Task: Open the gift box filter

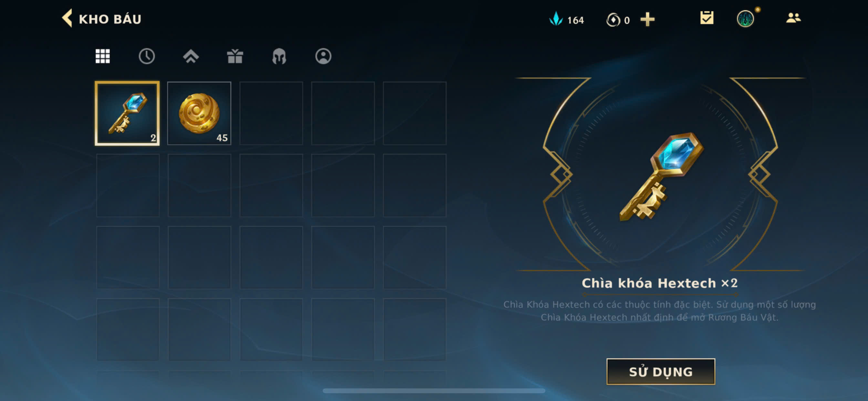Action: 235,56
